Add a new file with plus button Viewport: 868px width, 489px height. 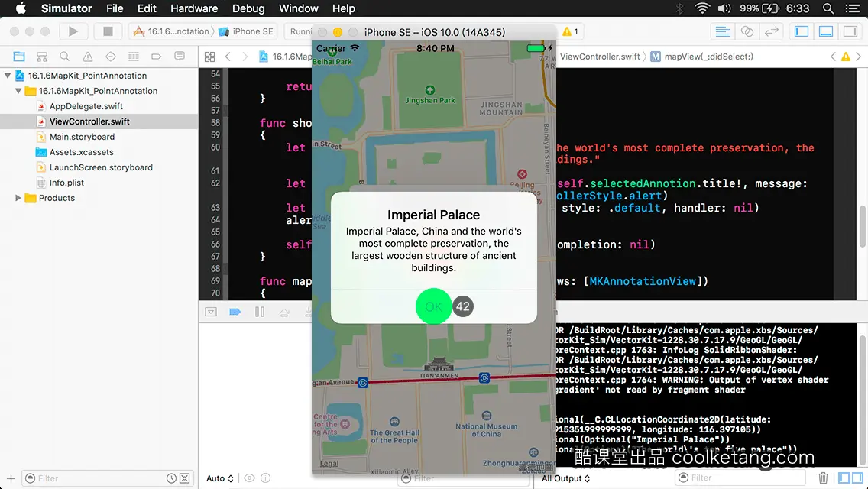(11, 478)
